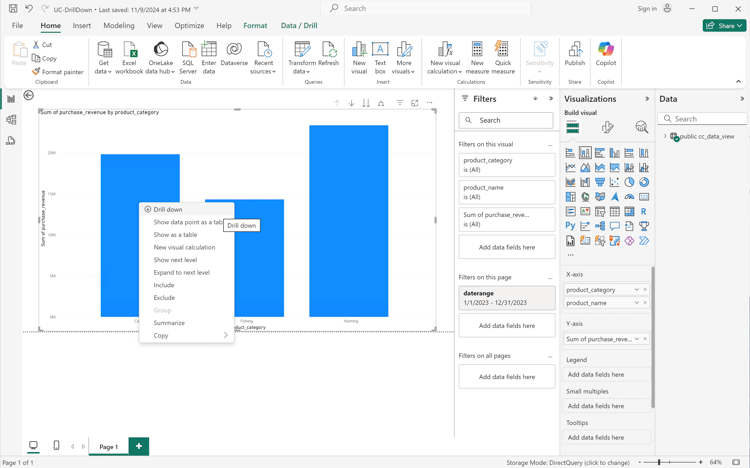Screen dimensions: 750x468
Task: Click Sign in link
Action: [647, 9]
